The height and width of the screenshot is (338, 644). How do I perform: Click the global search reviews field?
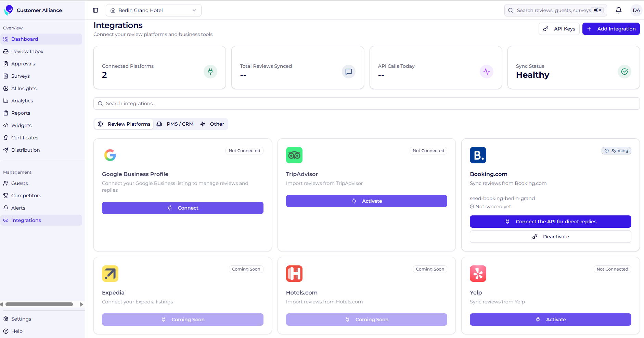[555, 10]
